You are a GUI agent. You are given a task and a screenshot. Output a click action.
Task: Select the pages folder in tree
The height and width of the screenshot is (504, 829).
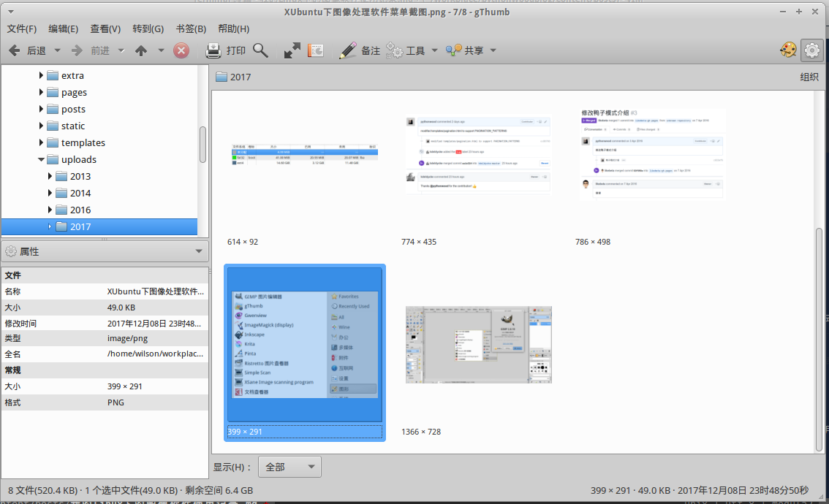[74, 93]
